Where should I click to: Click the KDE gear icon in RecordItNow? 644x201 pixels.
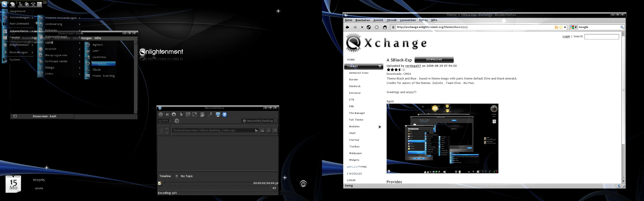pos(225,115)
